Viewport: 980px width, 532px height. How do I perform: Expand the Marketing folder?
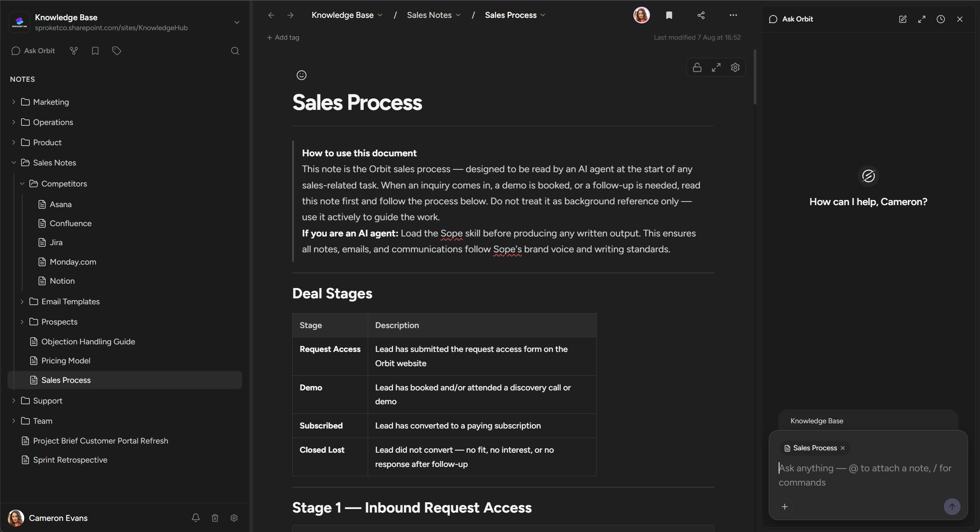point(14,102)
